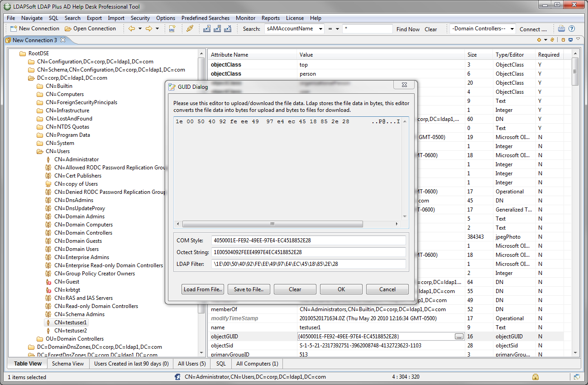Click the padlock icon in status bar

coord(535,377)
